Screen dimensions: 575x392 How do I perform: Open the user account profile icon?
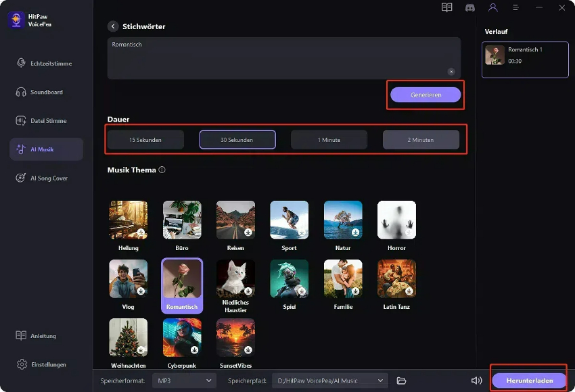click(493, 7)
